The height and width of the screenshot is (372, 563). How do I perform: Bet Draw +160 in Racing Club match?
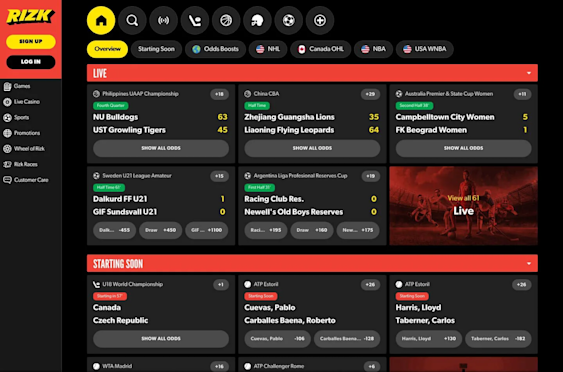[312, 230]
